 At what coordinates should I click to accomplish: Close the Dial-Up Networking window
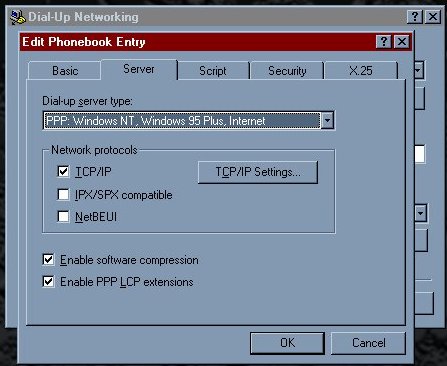(x=433, y=16)
